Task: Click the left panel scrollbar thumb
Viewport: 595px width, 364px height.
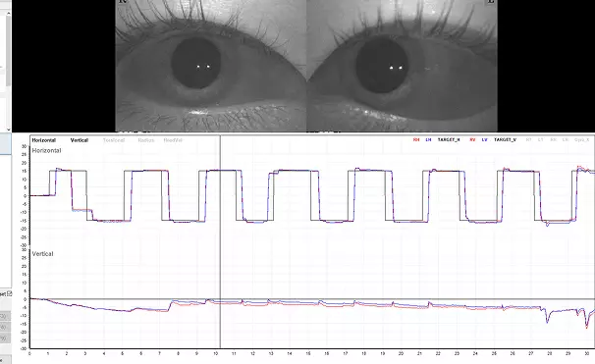Action: click(x=9, y=51)
